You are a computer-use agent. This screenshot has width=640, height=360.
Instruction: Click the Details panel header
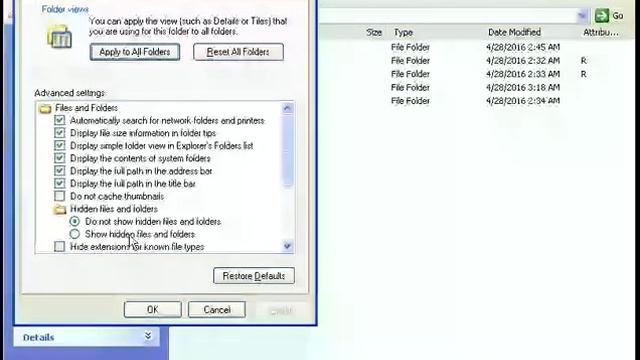(x=87, y=337)
